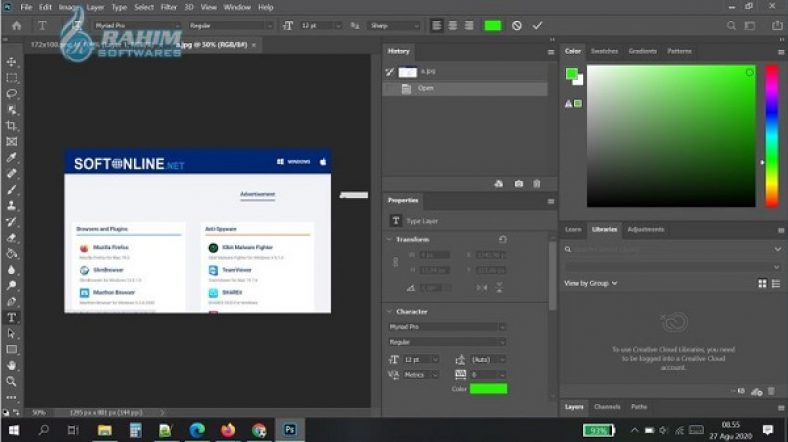The height and width of the screenshot is (442, 788).
Task: Toggle text orientation button
Action: pos(77,26)
